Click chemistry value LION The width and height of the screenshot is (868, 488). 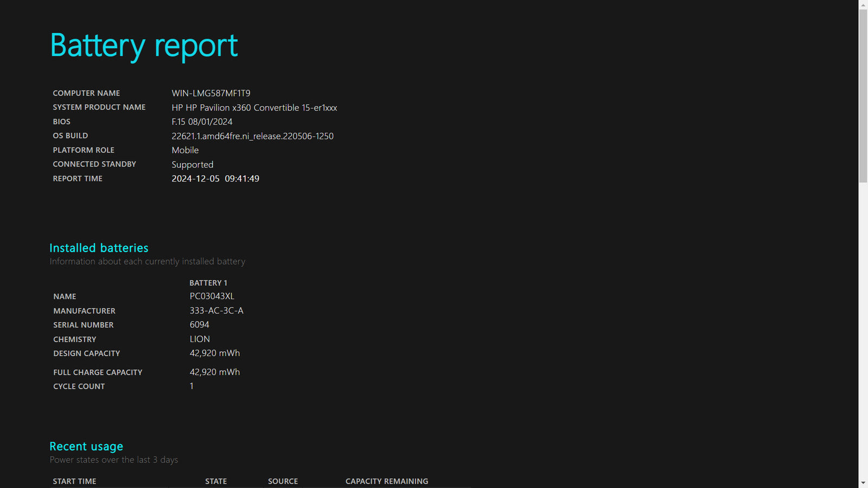tap(200, 339)
